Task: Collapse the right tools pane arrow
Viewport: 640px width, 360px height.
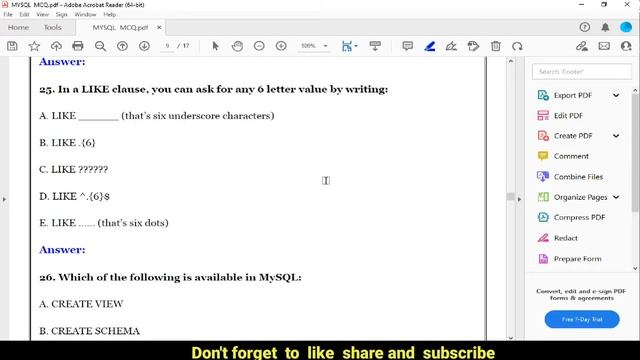Action: [x=519, y=200]
